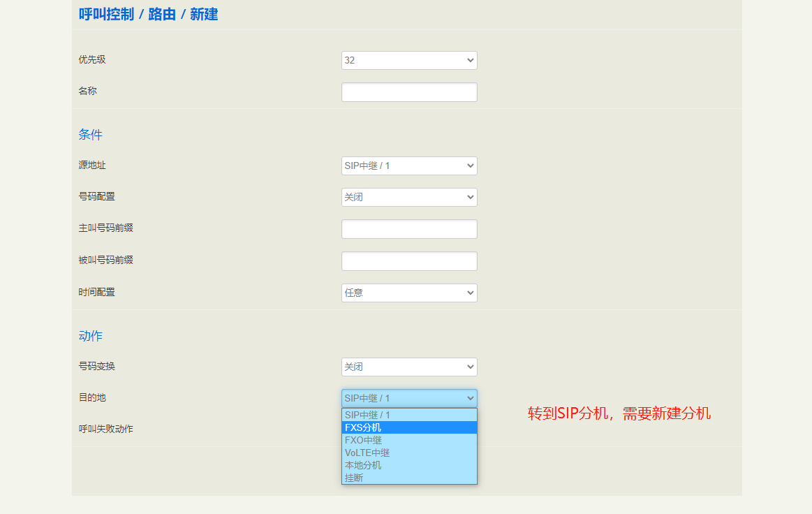The height and width of the screenshot is (514, 812).
Task: Click the 号码变换 label
Action: click(x=97, y=367)
